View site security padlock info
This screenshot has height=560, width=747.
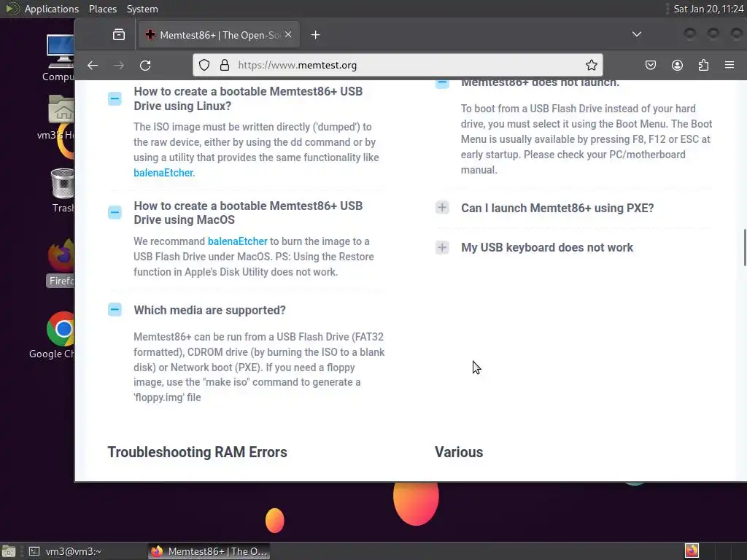pyautogui.click(x=225, y=65)
